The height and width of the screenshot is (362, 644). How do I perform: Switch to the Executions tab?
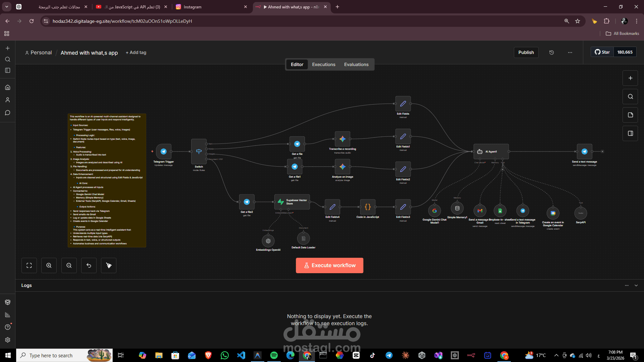[323, 64]
